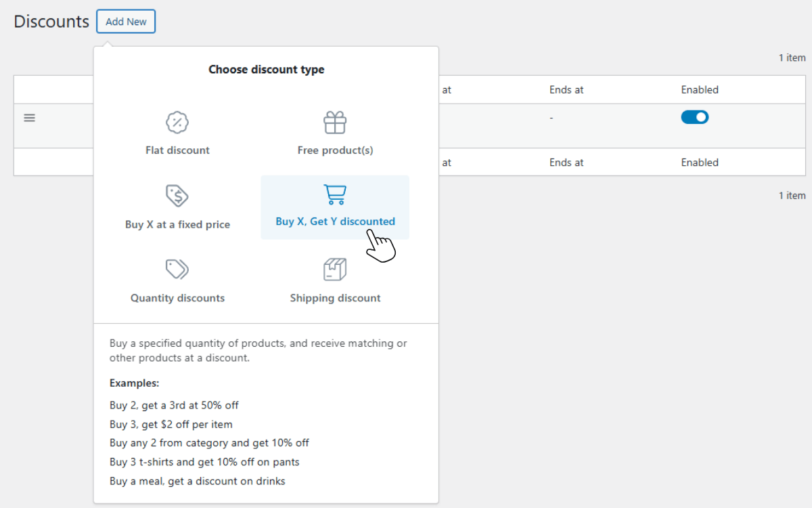Click the top "Ends at" column header

566,89
